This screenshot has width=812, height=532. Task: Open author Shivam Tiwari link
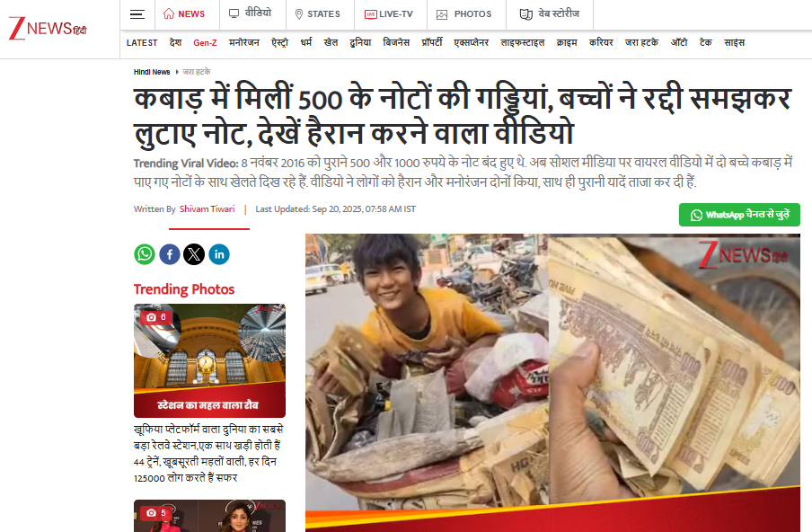tap(207, 208)
